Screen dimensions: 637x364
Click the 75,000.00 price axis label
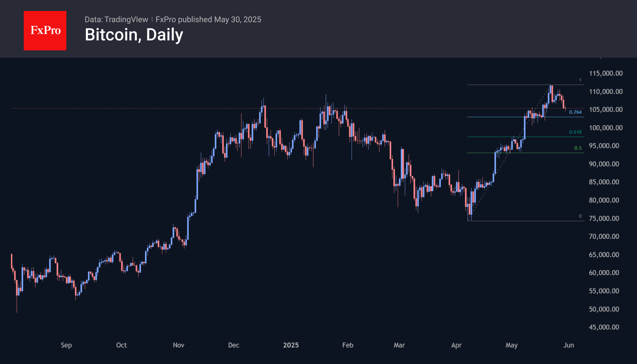point(604,219)
